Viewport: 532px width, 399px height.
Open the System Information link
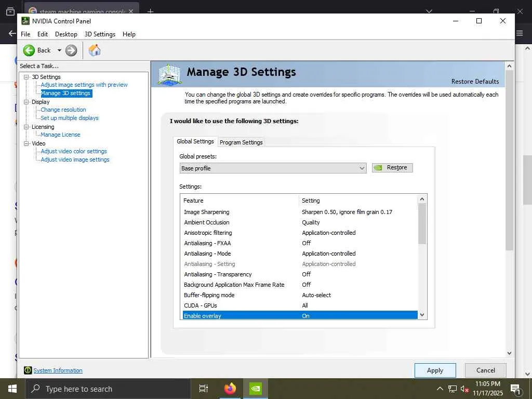[x=58, y=370]
